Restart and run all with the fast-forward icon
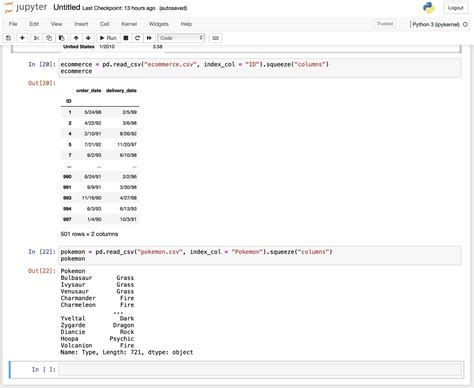474x388 pixels. point(149,38)
